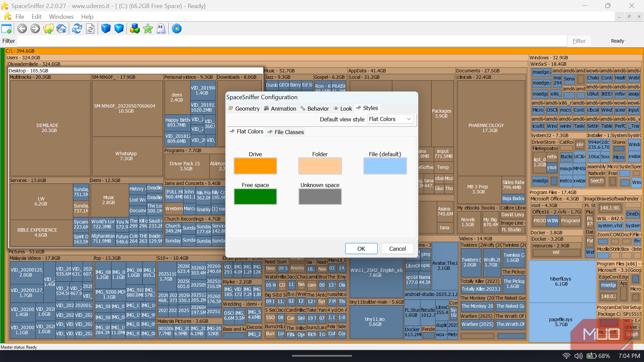This screenshot has height=362, width=644.
Task: Pick the light blue File (default) swatch
Action: (x=385, y=166)
